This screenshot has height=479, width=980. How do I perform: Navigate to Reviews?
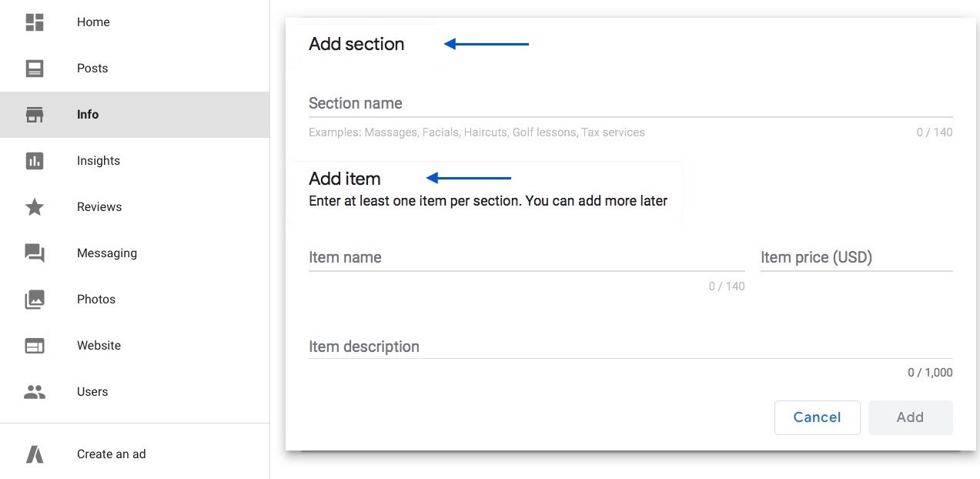[135, 207]
